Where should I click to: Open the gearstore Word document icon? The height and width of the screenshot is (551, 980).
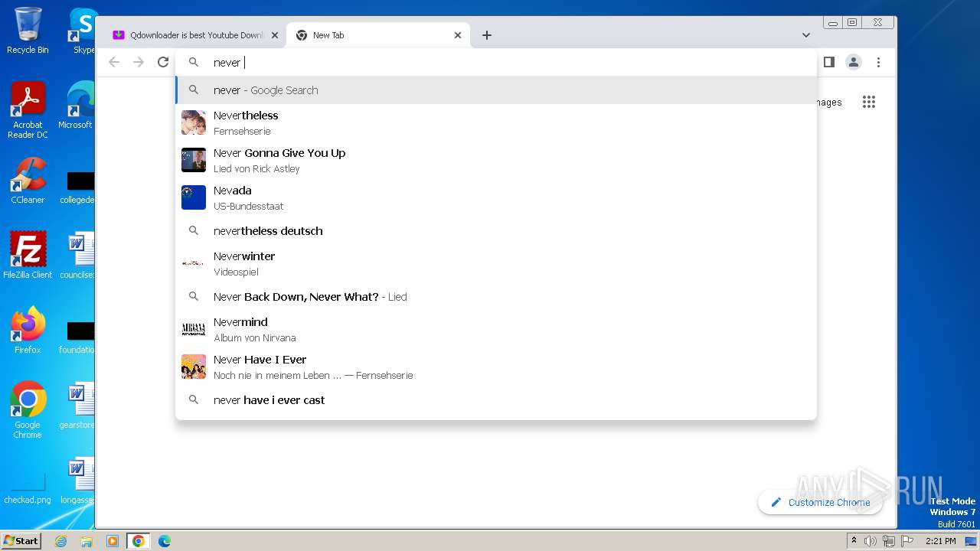click(x=77, y=406)
